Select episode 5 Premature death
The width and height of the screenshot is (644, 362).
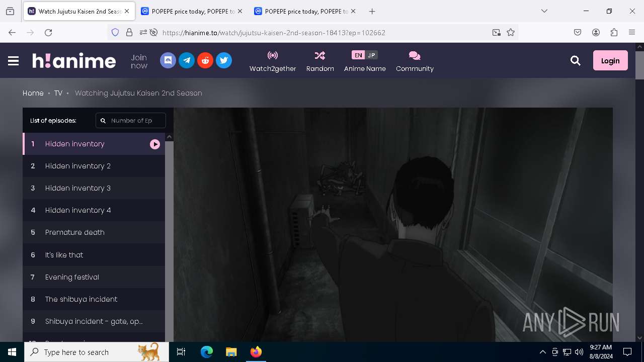94,232
